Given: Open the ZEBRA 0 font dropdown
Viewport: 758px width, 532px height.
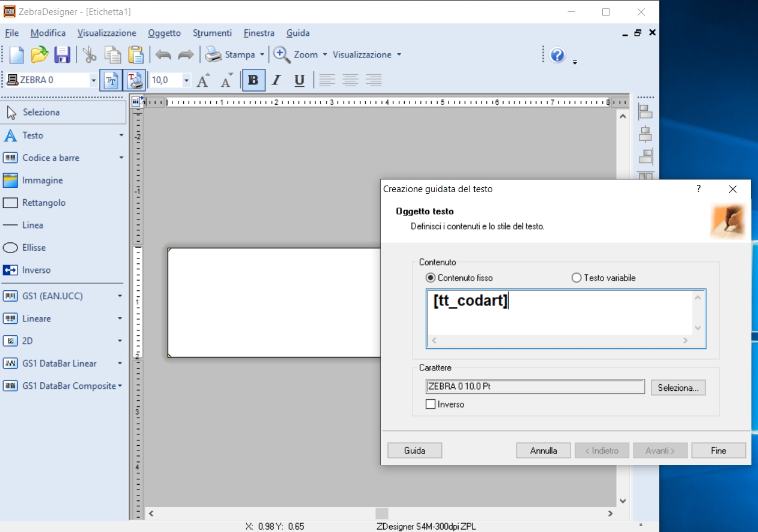Looking at the screenshot, I should point(93,80).
